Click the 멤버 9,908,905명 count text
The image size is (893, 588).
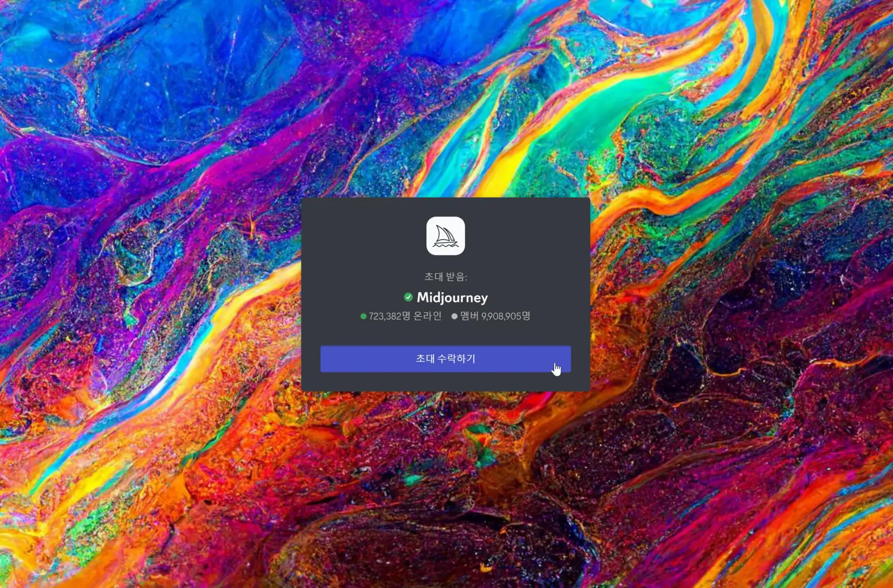(495, 316)
